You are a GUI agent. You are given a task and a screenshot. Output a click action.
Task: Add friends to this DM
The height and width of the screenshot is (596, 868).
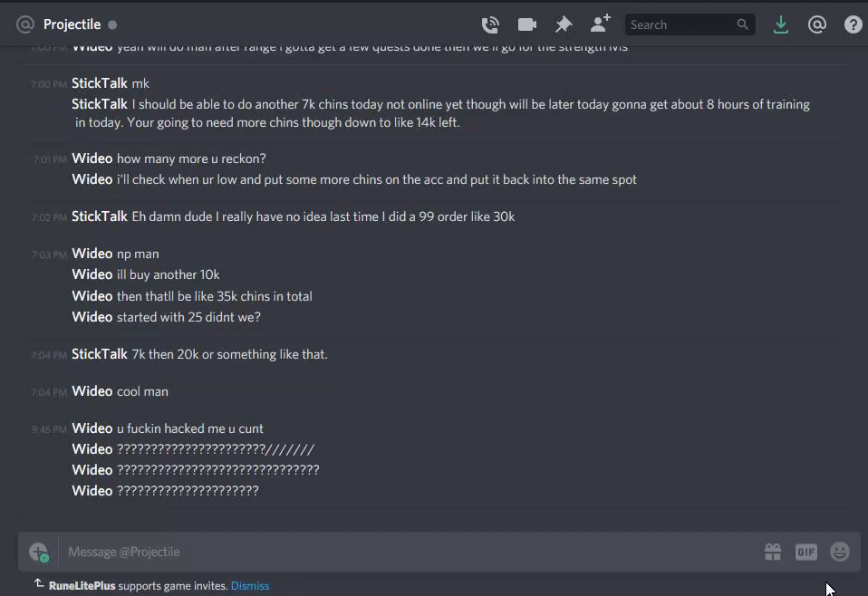click(x=600, y=24)
